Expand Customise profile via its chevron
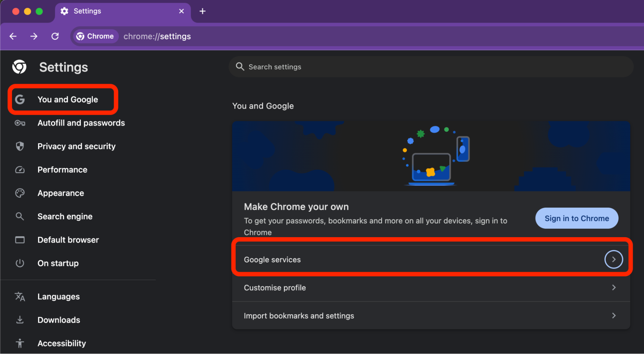 (614, 288)
